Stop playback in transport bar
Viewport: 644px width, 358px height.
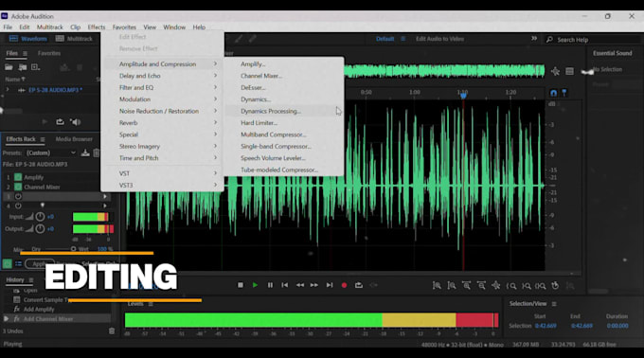coord(241,285)
